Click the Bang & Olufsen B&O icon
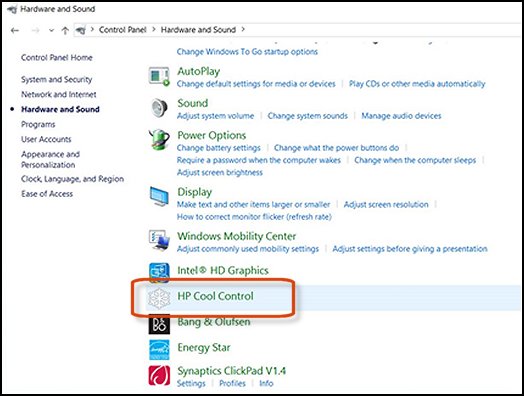The image size is (524, 396). click(159, 324)
